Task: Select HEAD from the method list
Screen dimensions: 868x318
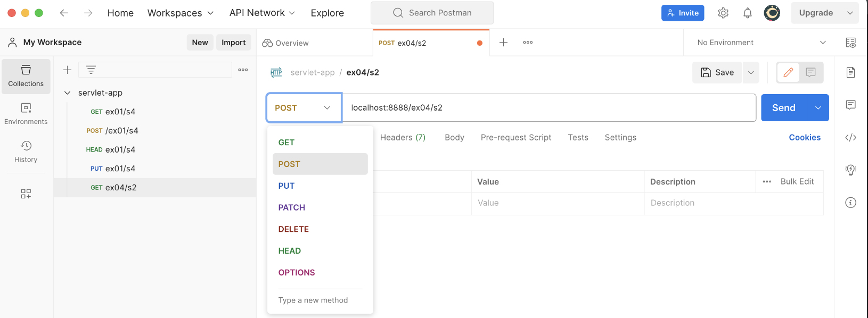Action: (x=320, y=251)
